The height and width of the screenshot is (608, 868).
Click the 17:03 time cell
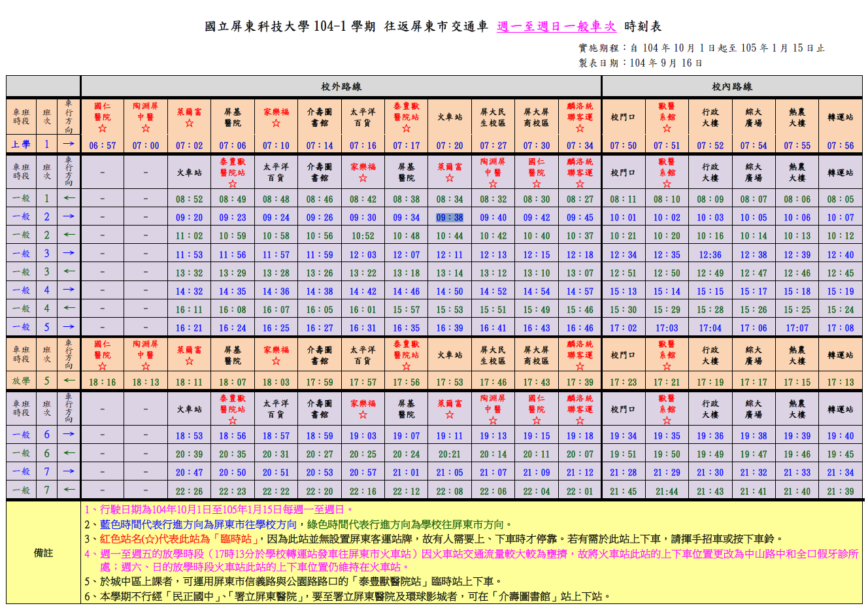[x=667, y=328]
